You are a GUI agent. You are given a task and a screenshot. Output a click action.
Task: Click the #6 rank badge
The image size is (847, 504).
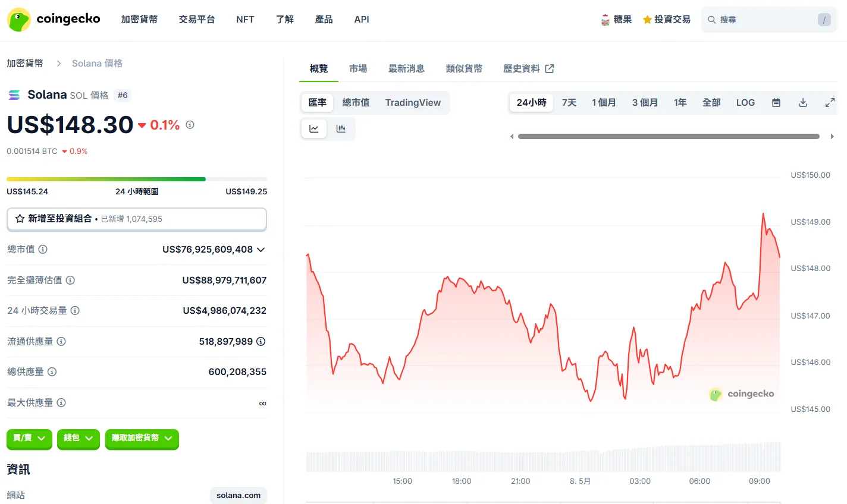123,95
